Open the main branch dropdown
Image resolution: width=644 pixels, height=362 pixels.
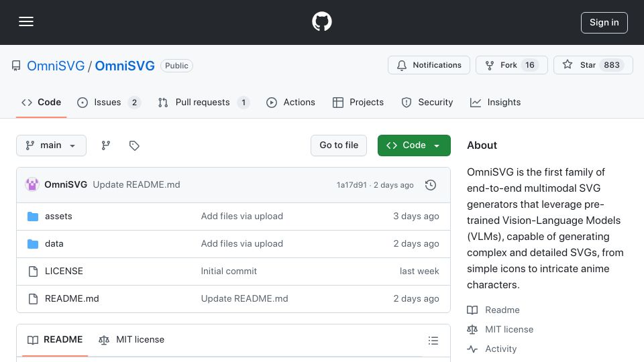pyautogui.click(x=52, y=145)
